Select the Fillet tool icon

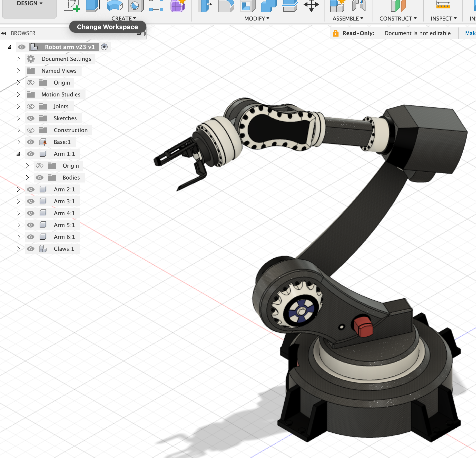coord(226,6)
